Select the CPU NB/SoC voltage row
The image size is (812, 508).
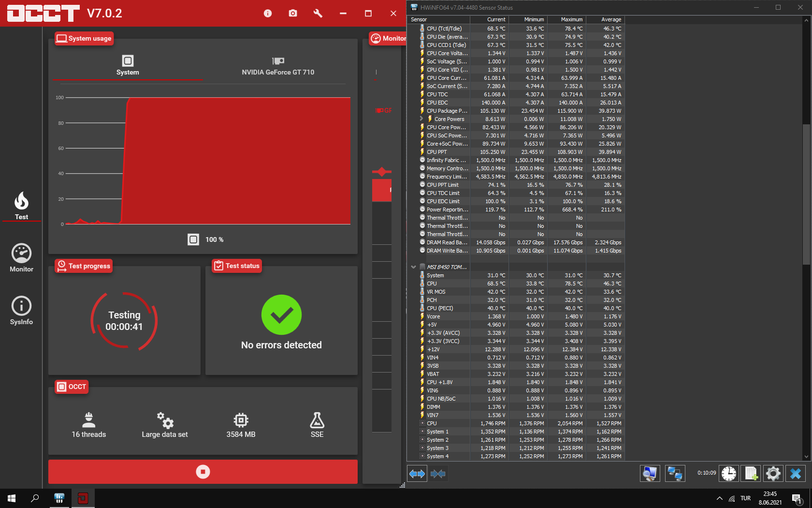516,399
